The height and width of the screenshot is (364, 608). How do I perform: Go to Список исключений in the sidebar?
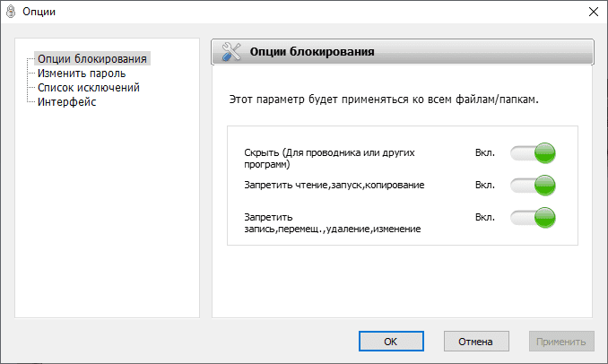[x=89, y=88]
